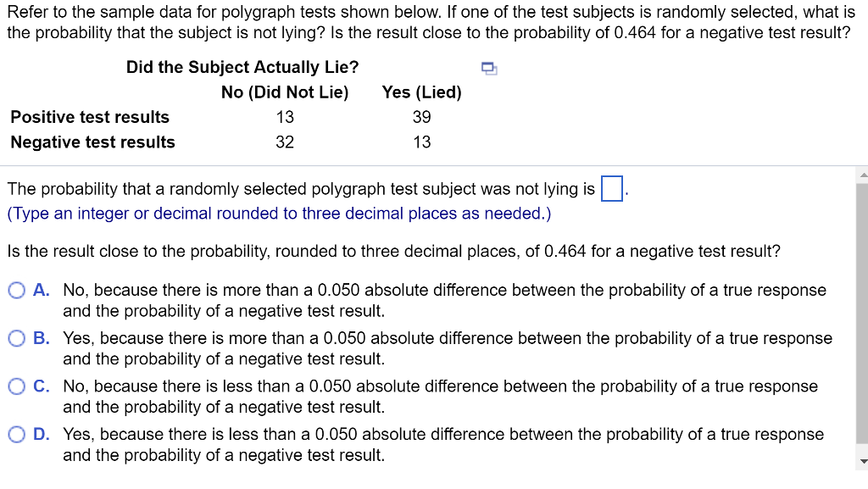Click the 'Negative test results' row label
The width and height of the screenshot is (868, 489).
tap(92, 142)
